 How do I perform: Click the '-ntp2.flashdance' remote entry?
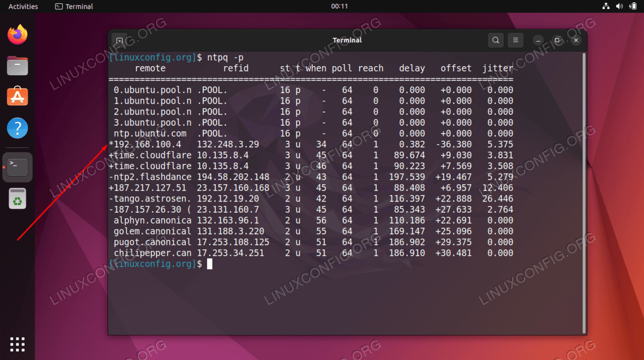pyautogui.click(x=150, y=177)
